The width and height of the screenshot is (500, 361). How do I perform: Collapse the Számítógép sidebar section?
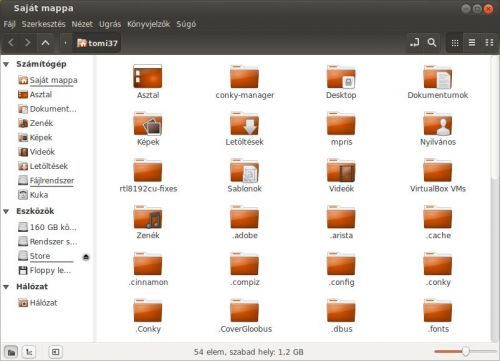6,64
